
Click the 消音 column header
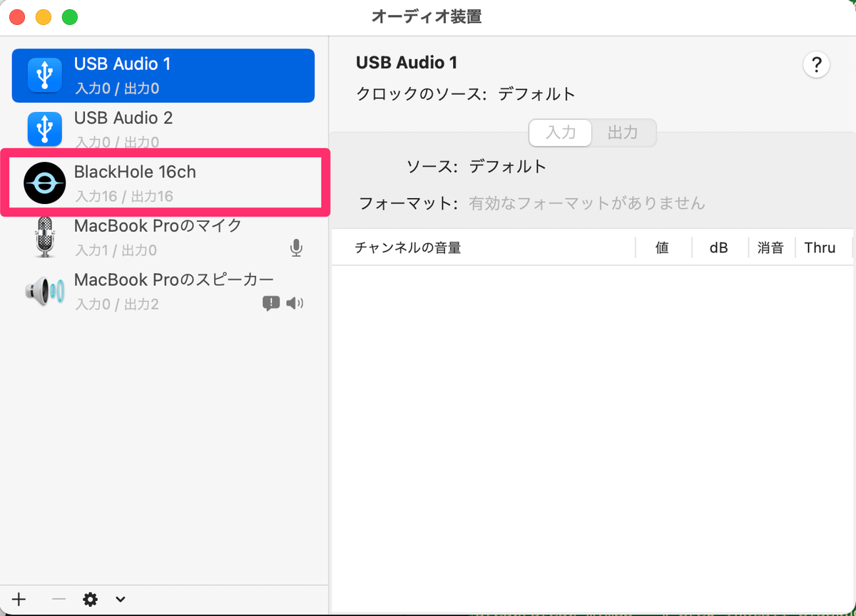point(770,247)
